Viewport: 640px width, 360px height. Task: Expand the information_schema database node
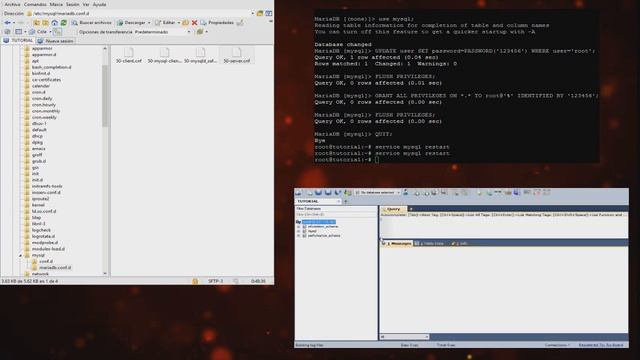299,227
